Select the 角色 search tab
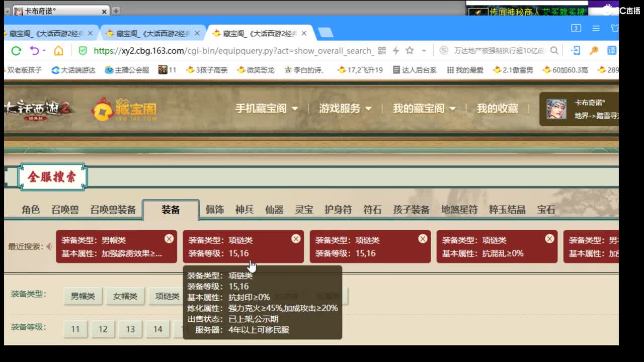Screen dimensions: 644x362 (x=31, y=210)
